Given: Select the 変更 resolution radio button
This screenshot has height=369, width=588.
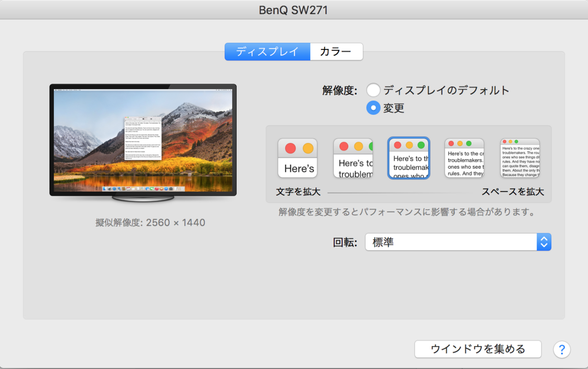Looking at the screenshot, I should pyautogui.click(x=373, y=108).
